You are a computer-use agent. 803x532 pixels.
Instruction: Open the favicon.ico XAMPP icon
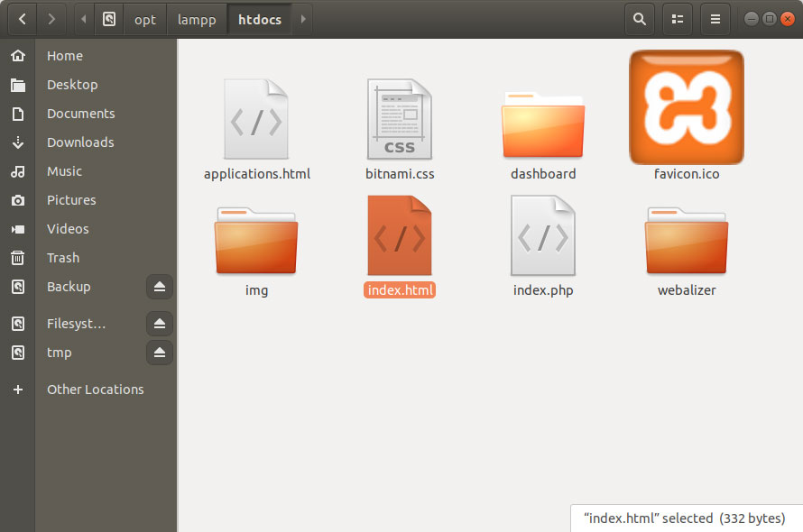tap(687, 107)
